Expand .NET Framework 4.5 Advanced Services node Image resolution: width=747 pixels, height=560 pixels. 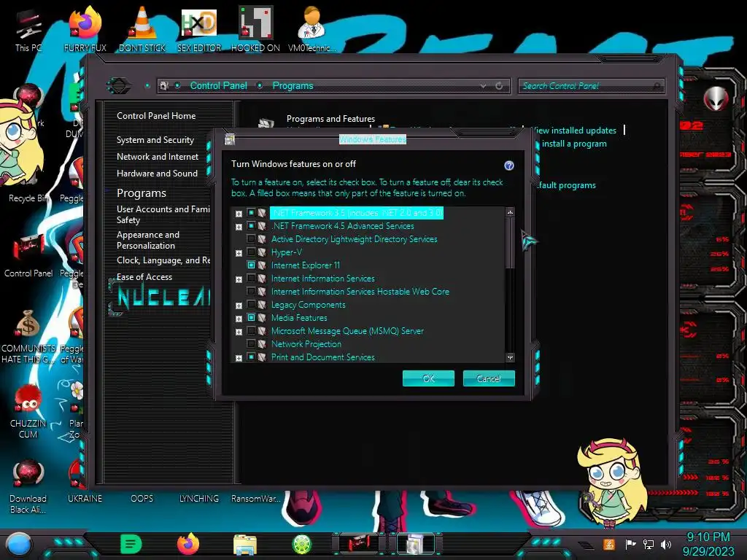[x=239, y=227]
